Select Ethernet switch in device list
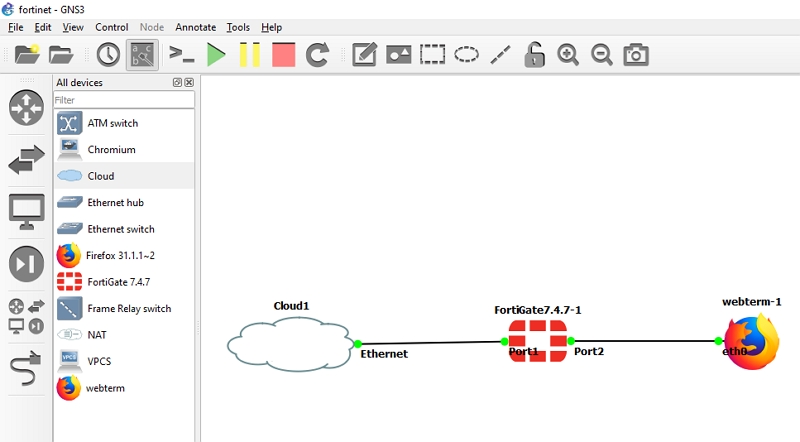This screenshot has width=800, height=442. click(124, 229)
